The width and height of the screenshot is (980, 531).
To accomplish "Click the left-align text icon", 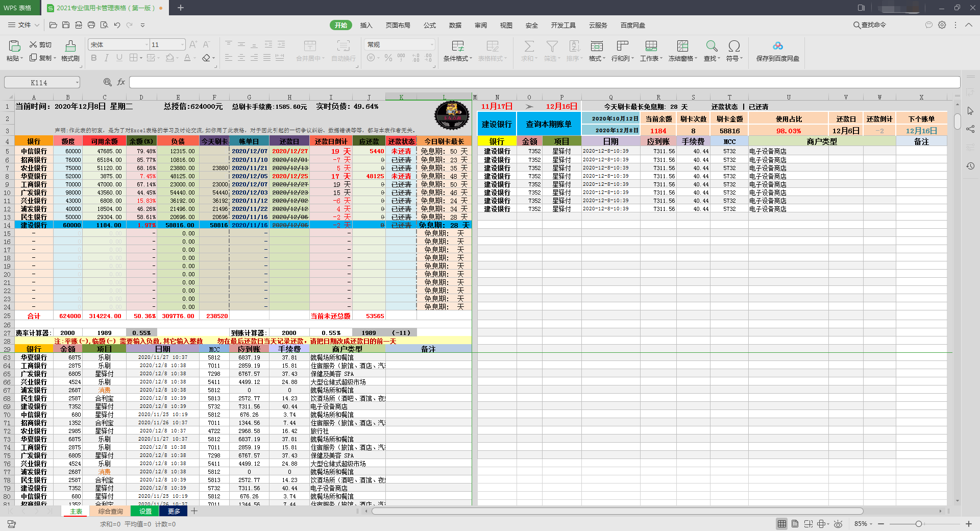I will (229, 58).
